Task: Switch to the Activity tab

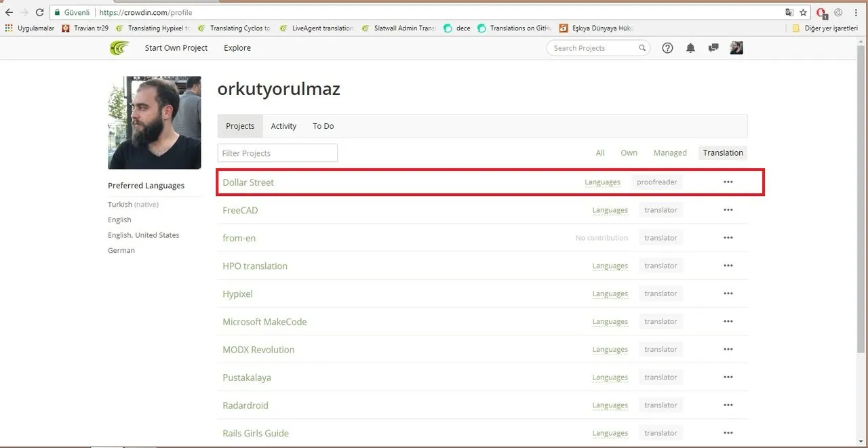Action: pos(283,126)
